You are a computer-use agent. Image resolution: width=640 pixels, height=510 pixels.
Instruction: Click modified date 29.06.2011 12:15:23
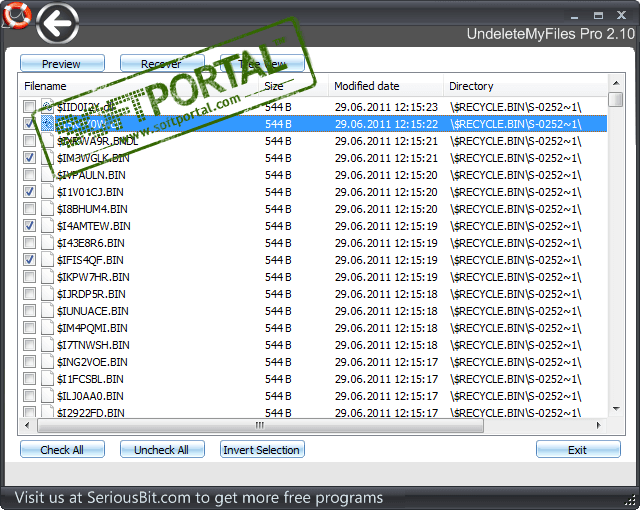pos(386,107)
